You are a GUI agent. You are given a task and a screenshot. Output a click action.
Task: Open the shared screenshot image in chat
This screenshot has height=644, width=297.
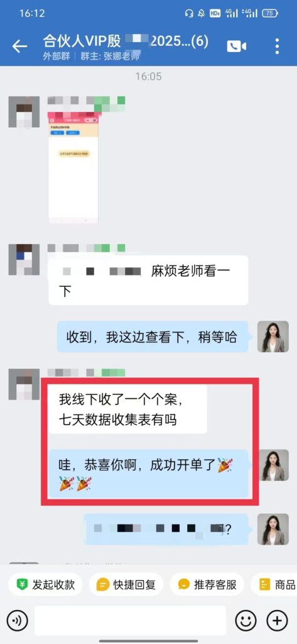tap(73, 167)
